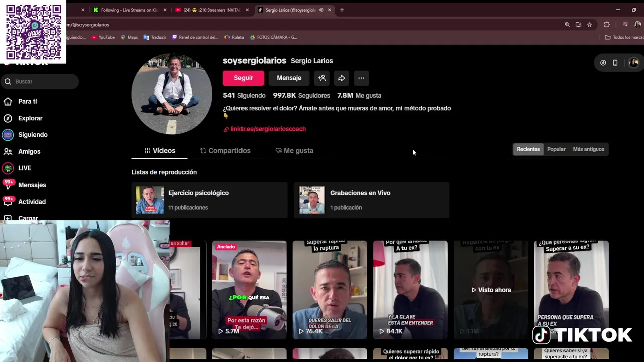The image size is (644, 362).
Task: Open the Maps bookmark
Action: [x=129, y=37]
